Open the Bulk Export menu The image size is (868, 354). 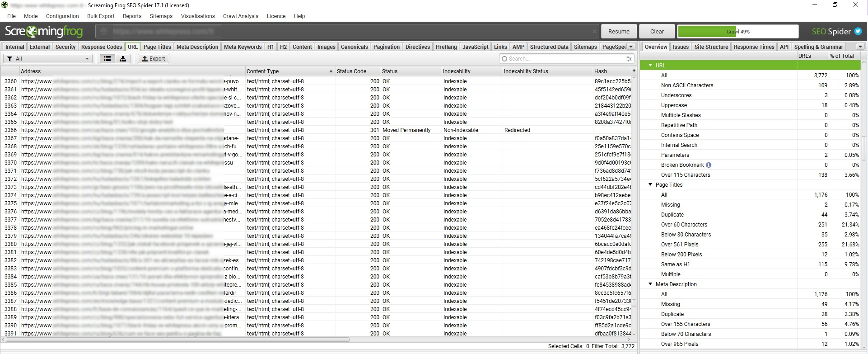(100, 16)
